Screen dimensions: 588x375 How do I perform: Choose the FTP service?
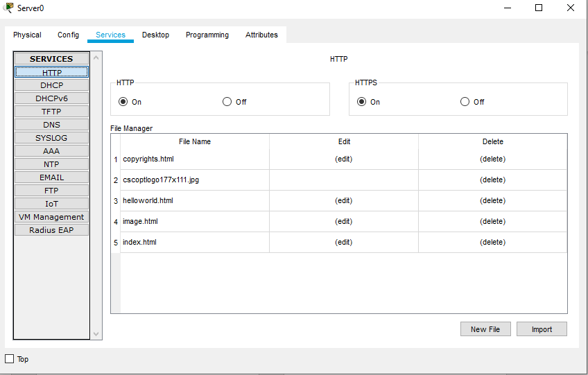click(x=51, y=191)
